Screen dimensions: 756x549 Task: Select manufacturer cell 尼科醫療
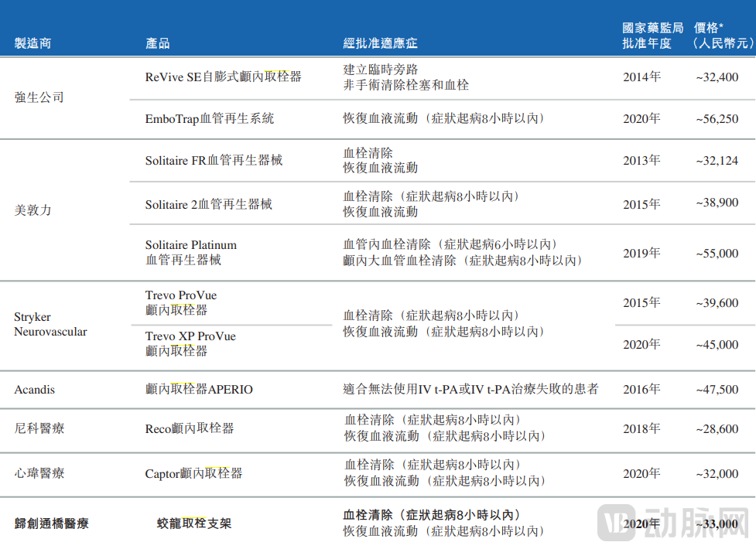click(x=39, y=428)
